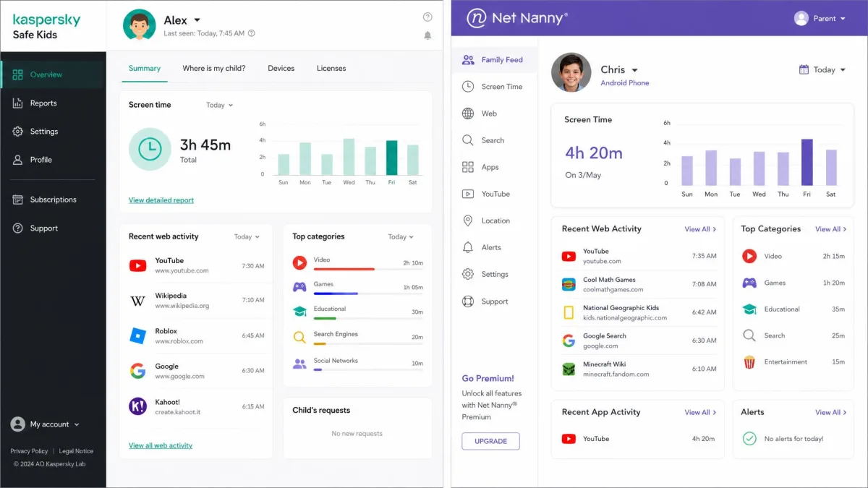Click the Educational category progress bar in Kaspersky
Viewport: 868px width, 488px height.
(x=368, y=318)
